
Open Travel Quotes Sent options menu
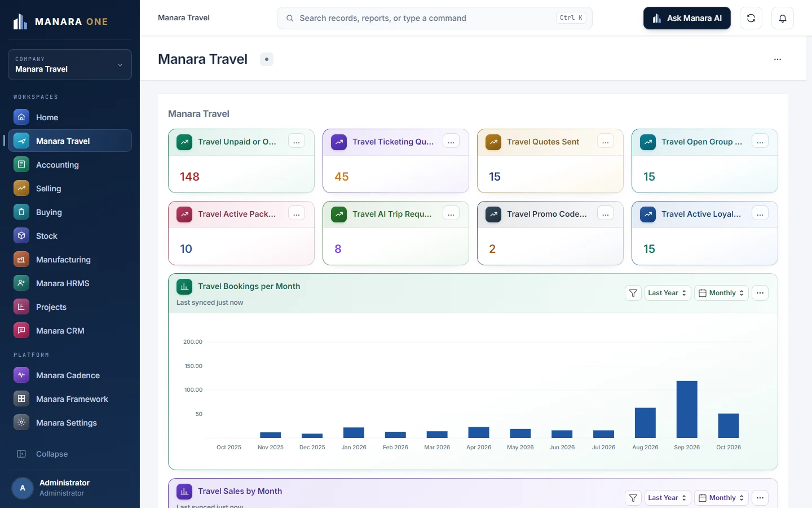point(606,141)
